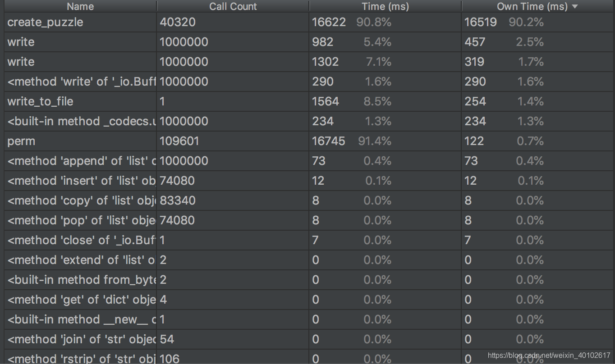Click time 1564 in write_to_file row

pyautogui.click(x=326, y=101)
